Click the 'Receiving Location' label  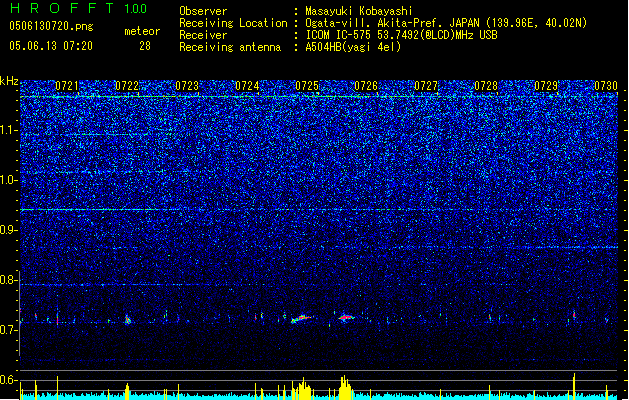click(x=233, y=23)
